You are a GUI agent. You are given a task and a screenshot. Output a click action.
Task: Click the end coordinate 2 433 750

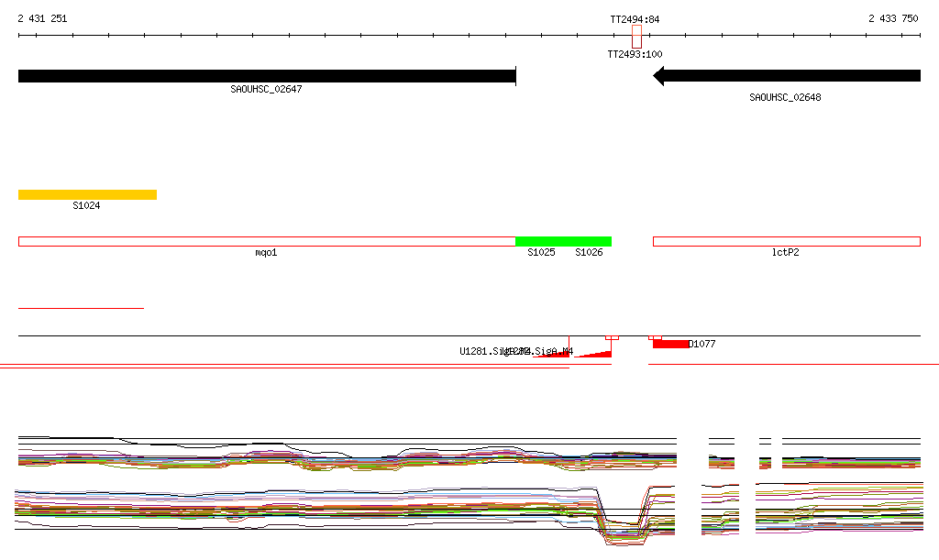(893, 19)
